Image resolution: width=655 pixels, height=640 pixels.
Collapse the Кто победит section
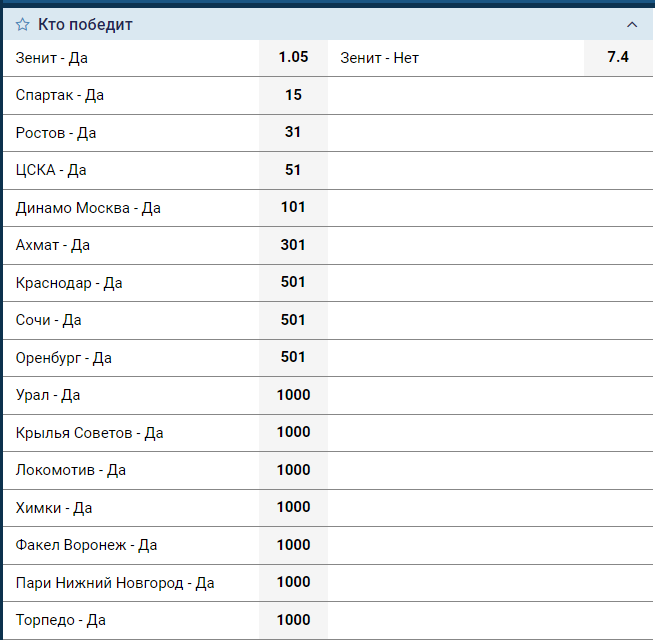[x=631, y=24]
